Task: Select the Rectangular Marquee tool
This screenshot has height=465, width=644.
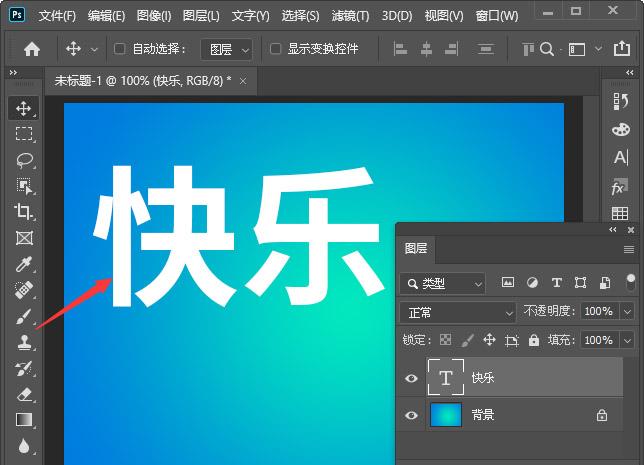Action: pyautogui.click(x=24, y=134)
